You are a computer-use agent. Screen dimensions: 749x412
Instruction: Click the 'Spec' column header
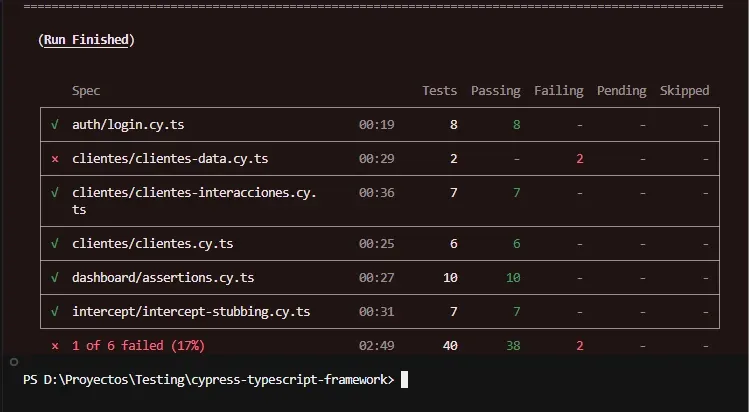pos(86,91)
